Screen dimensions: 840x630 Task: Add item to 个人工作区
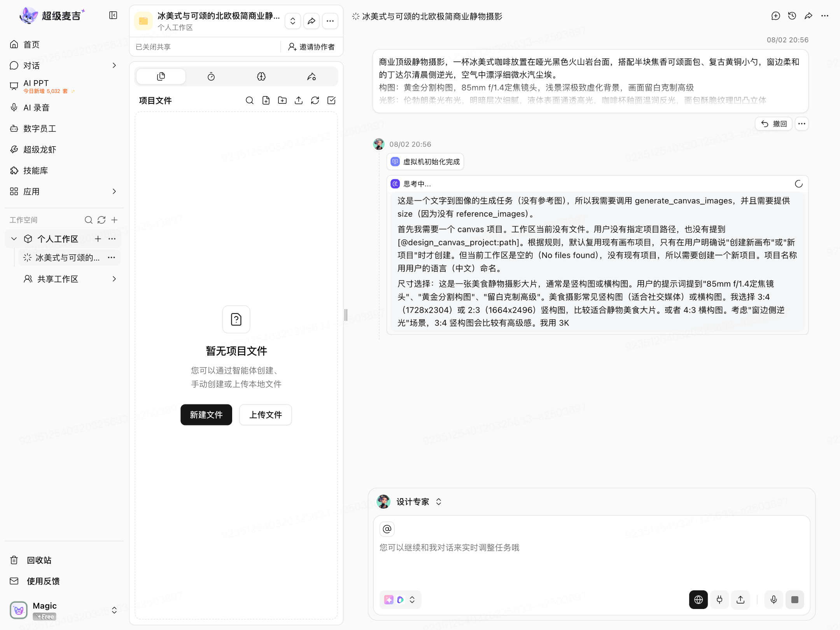(98, 239)
